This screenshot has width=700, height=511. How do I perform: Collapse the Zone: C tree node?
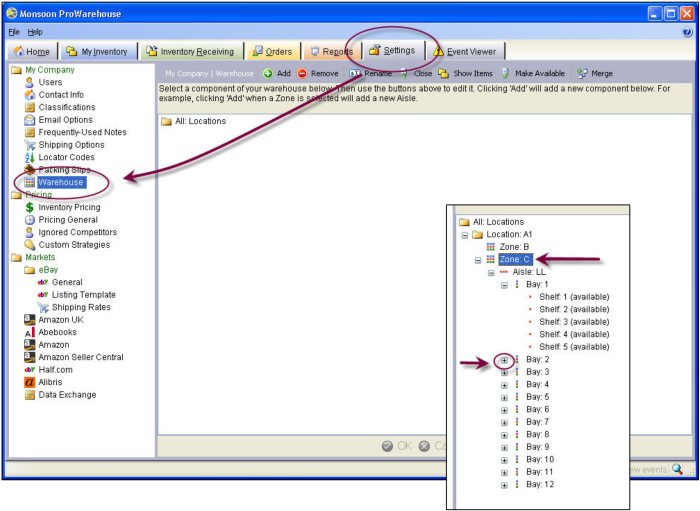pyautogui.click(x=478, y=260)
